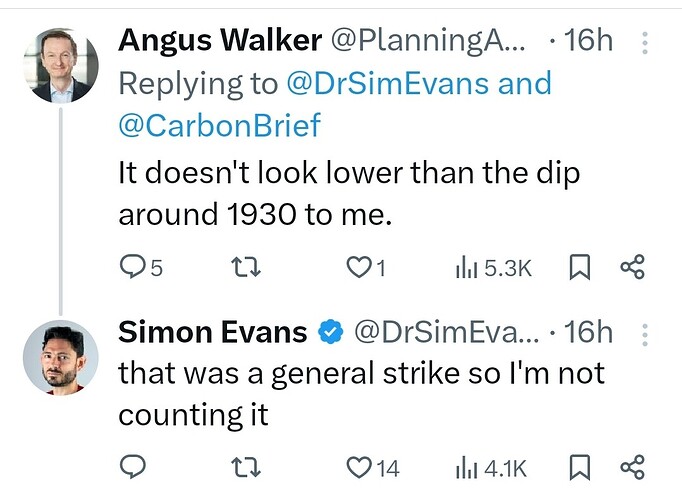View analytics showing 4.1K views
This screenshot has width=682, height=500.
click(x=491, y=468)
